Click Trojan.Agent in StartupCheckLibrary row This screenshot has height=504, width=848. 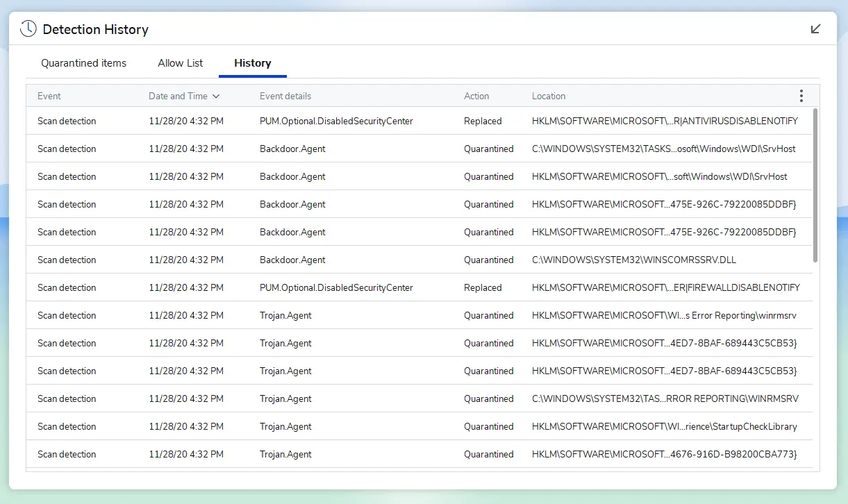(x=285, y=426)
